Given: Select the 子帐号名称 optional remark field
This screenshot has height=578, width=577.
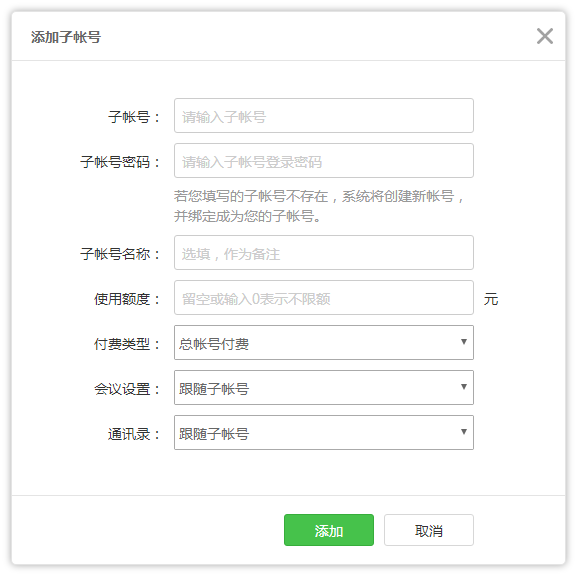Looking at the screenshot, I should pos(324,253).
